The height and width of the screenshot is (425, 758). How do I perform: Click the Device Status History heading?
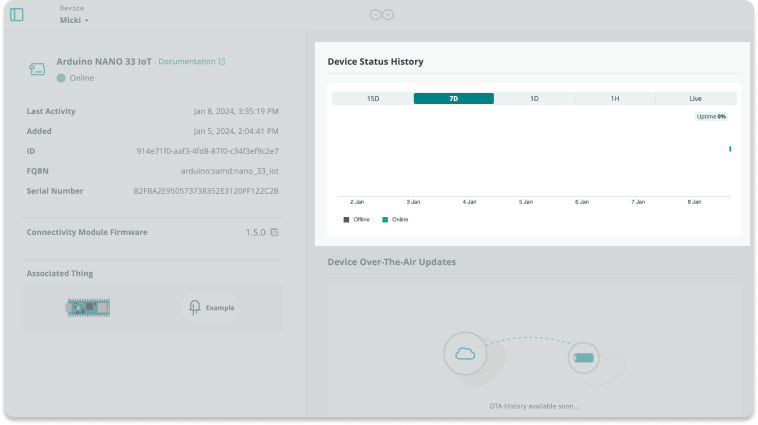click(376, 62)
